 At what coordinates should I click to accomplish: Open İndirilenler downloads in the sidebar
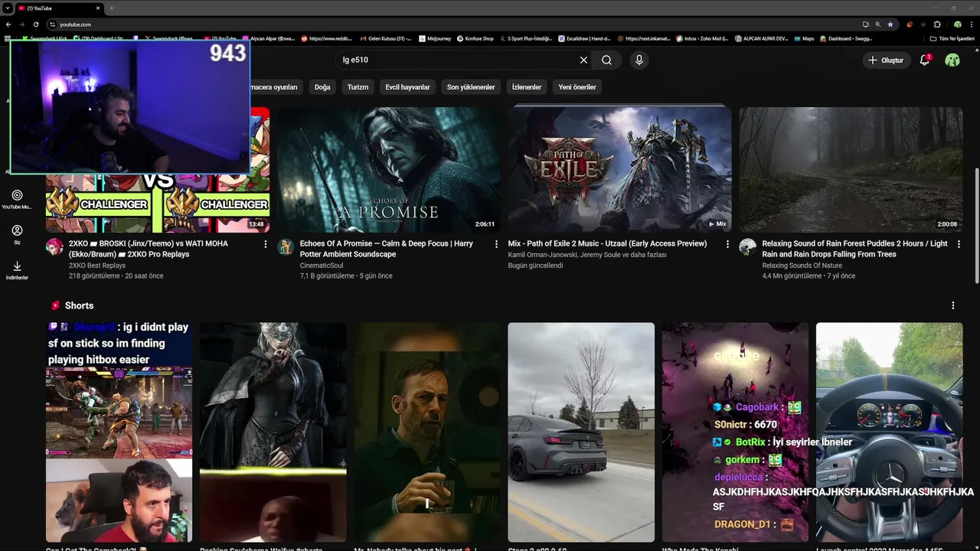pyautogui.click(x=17, y=270)
